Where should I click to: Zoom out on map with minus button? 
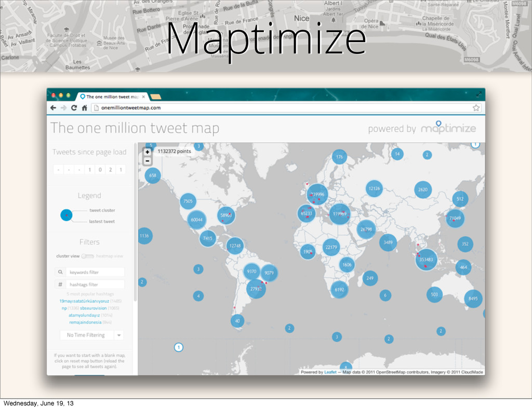tap(147, 161)
